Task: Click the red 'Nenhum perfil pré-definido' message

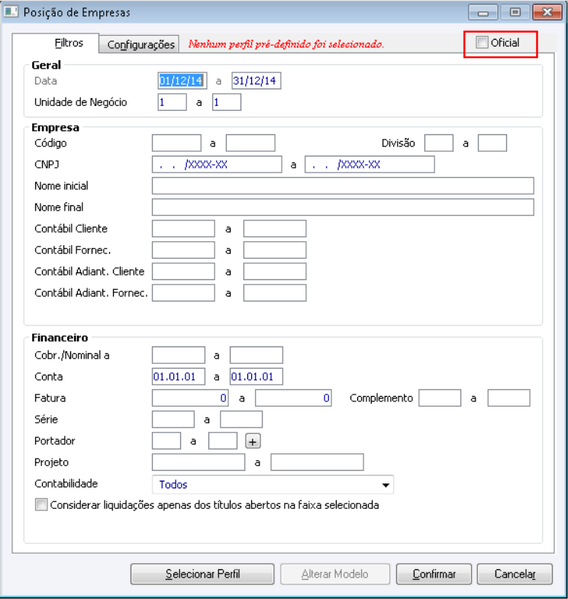Action: (x=286, y=44)
